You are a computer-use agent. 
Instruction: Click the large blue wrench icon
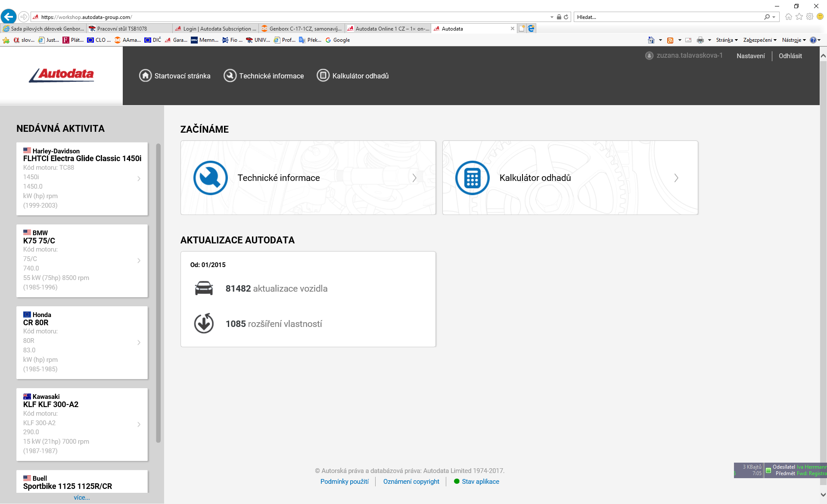click(210, 178)
